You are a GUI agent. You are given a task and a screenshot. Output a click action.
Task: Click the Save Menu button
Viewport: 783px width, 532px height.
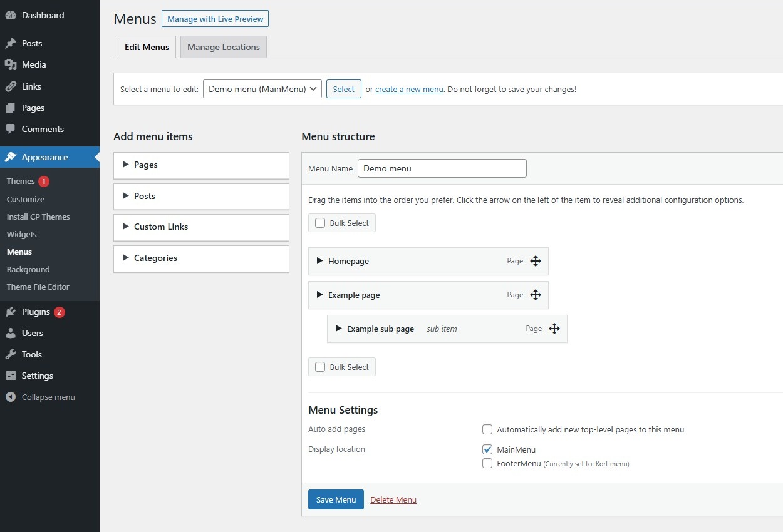click(x=336, y=499)
